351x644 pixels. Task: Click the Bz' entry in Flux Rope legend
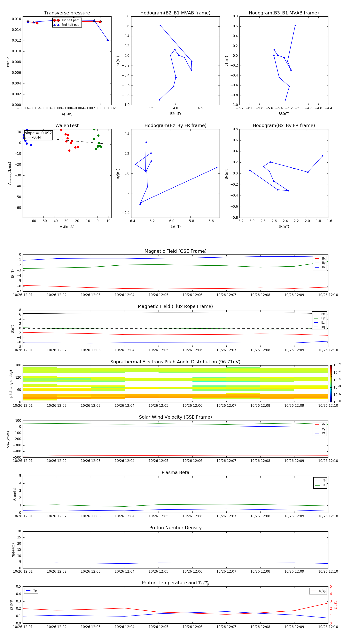click(320, 323)
